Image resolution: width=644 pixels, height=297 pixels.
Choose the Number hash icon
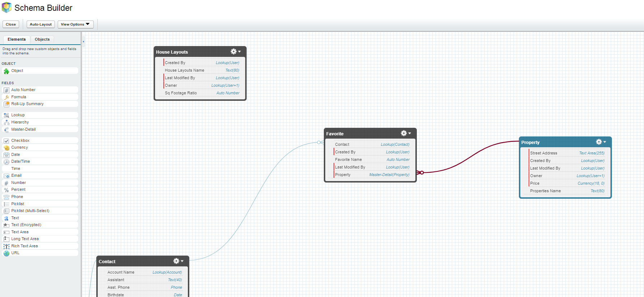(6, 183)
